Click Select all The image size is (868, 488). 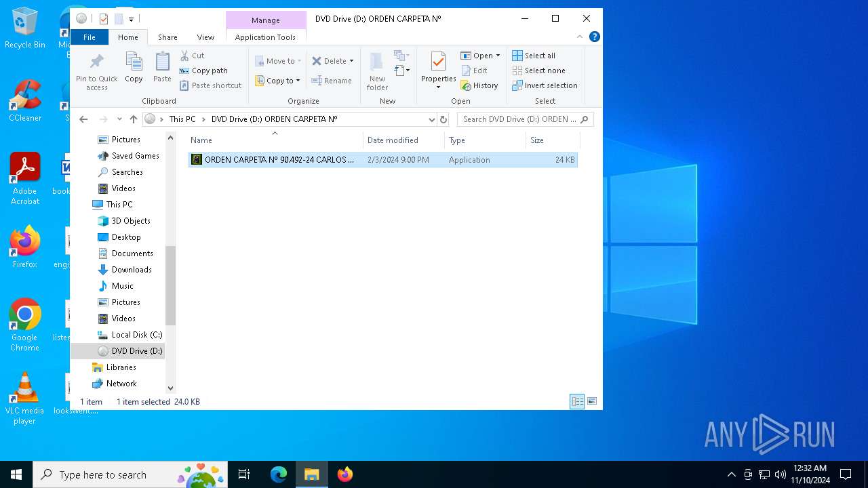point(534,56)
